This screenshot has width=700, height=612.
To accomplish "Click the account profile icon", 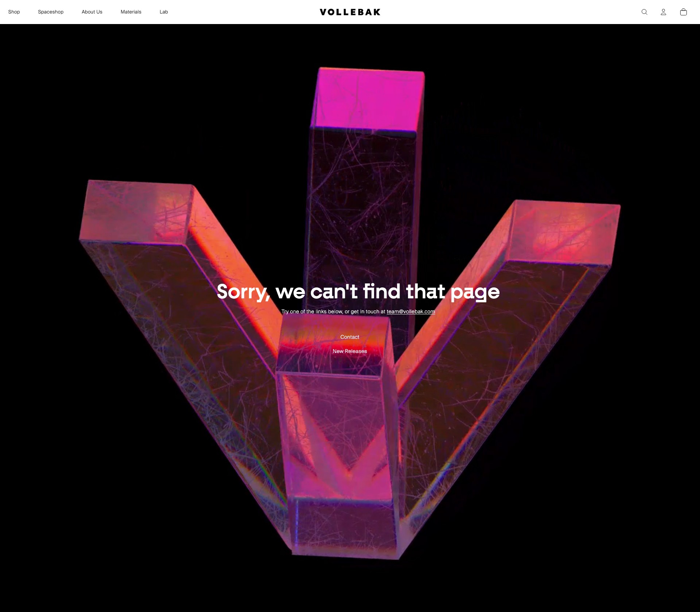I will [x=663, y=12].
